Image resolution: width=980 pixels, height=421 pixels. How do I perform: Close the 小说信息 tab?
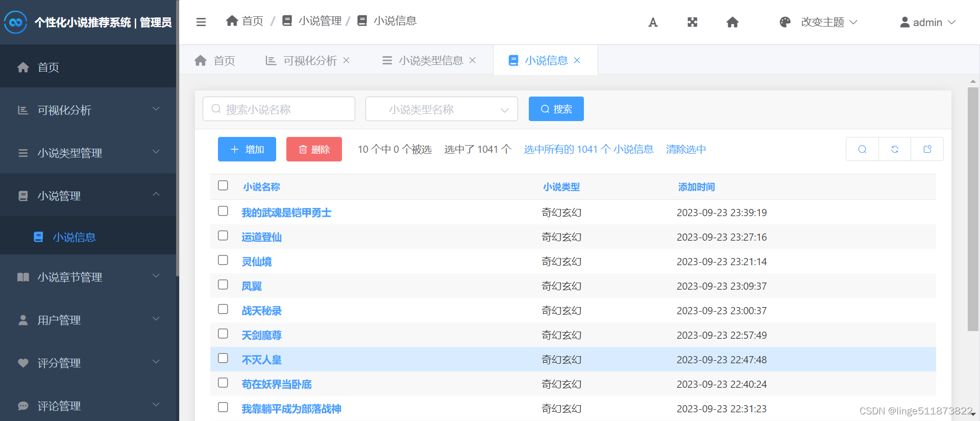point(577,60)
